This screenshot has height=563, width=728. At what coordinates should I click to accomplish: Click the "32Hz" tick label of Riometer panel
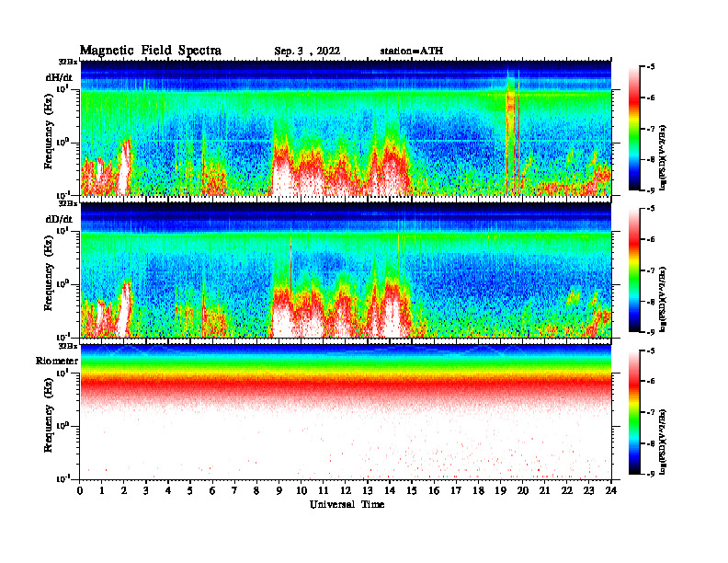(x=67, y=346)
